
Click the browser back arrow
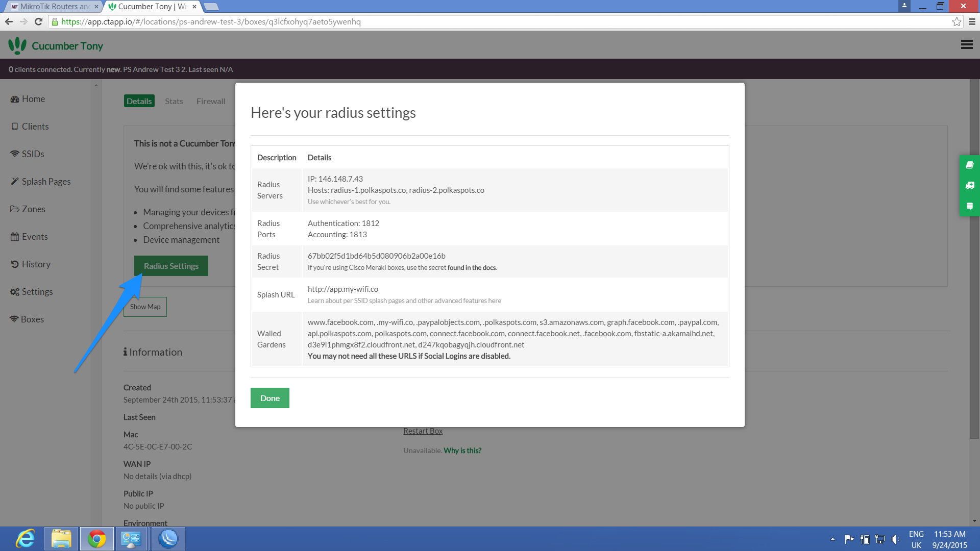coord(9,21)
